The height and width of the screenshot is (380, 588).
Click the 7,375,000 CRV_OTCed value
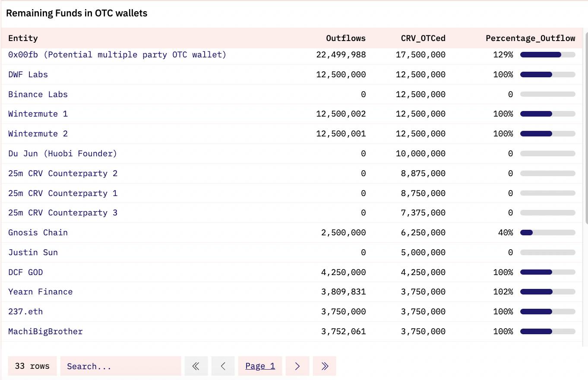click(424, 213)
